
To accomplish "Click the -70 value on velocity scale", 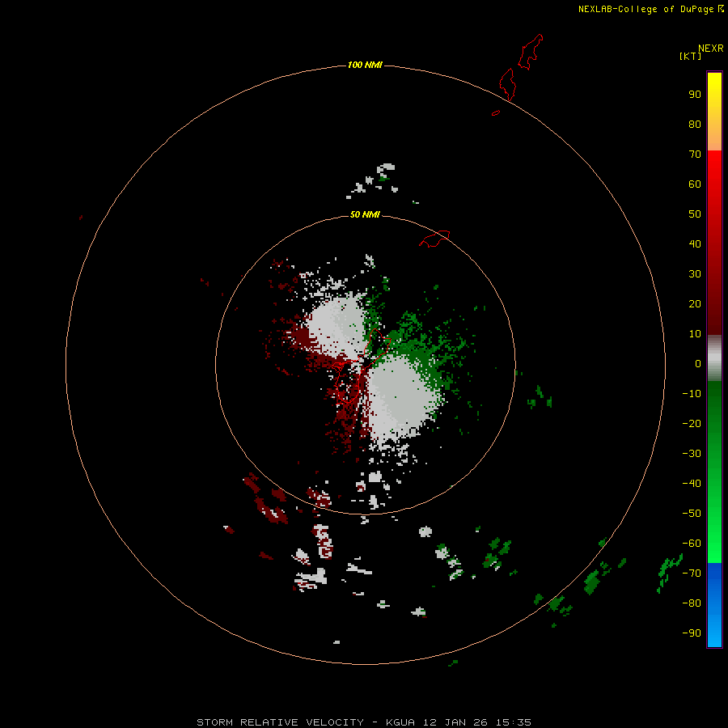I will pos(692,574).
